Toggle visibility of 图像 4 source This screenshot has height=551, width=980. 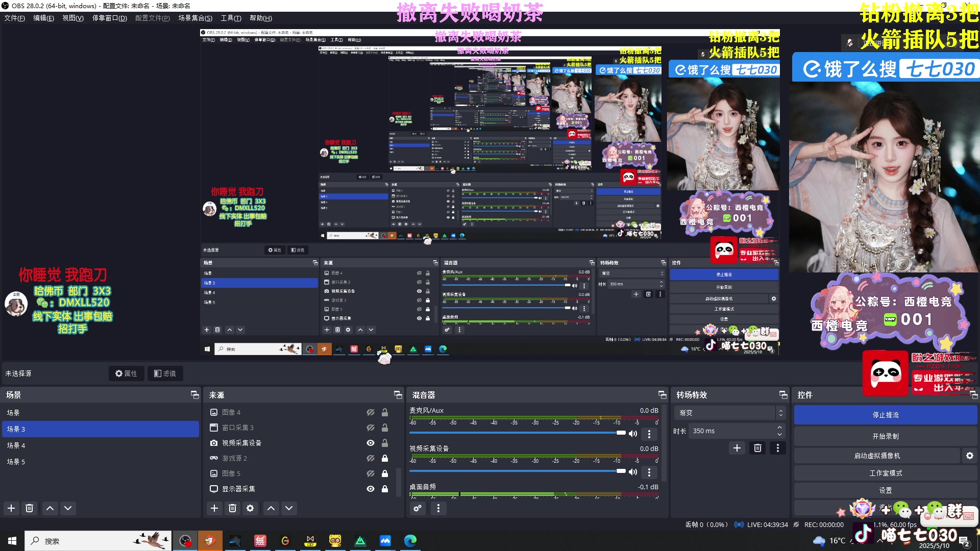[371, 412]
